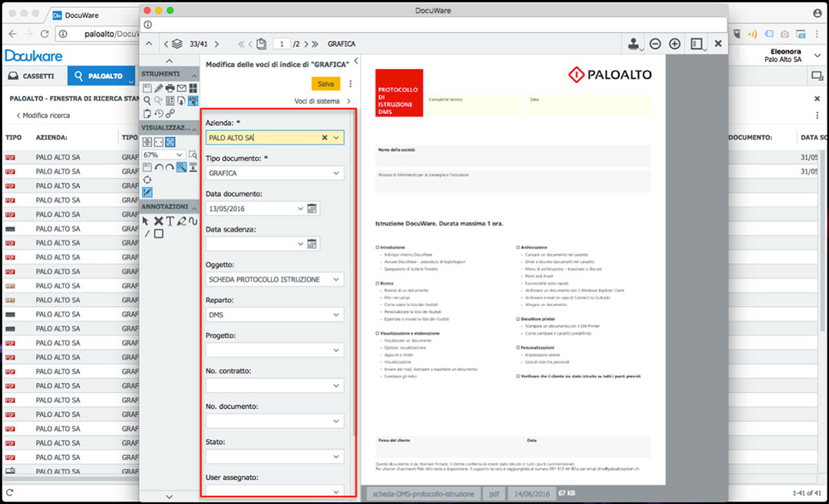Select the freehand curve annotation tool
Screen dimensions: 829x504
point(193,222)
